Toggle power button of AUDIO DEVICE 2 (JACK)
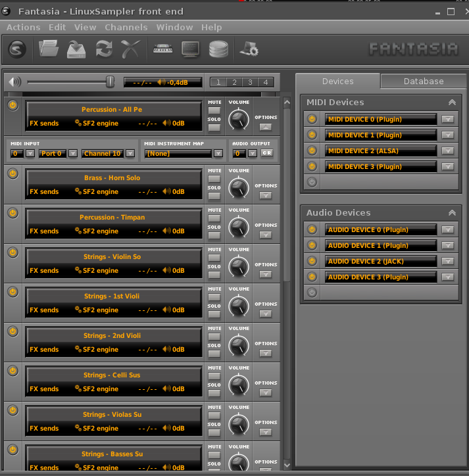 click(312, 261)
